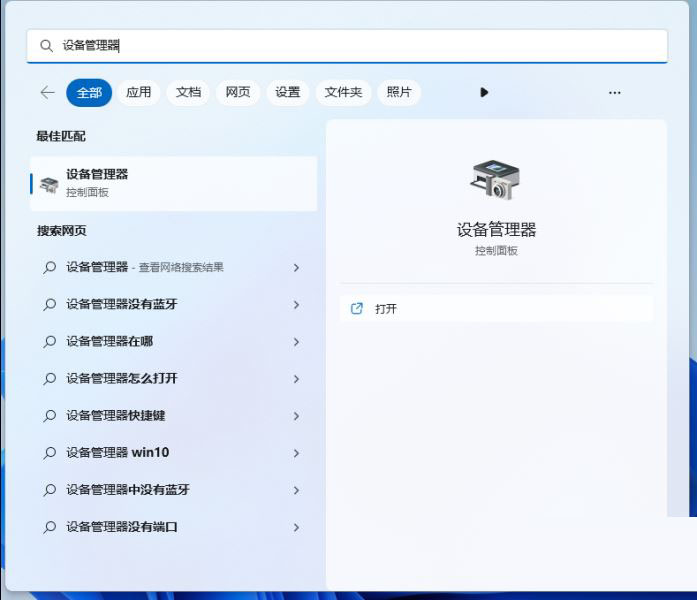Expand chevron for 设备管理器没有端口 row

point(296,527)
